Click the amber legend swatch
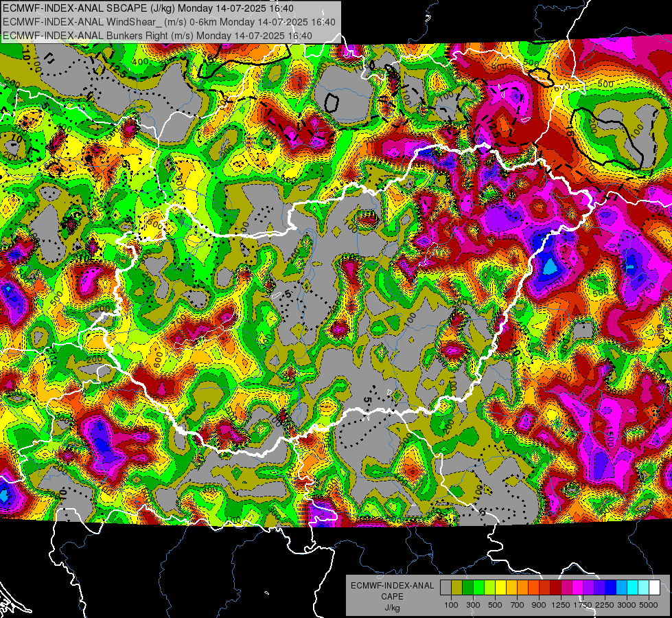This screenshot has height=618, width=672. pyautogui.click(x=511, y=588)
